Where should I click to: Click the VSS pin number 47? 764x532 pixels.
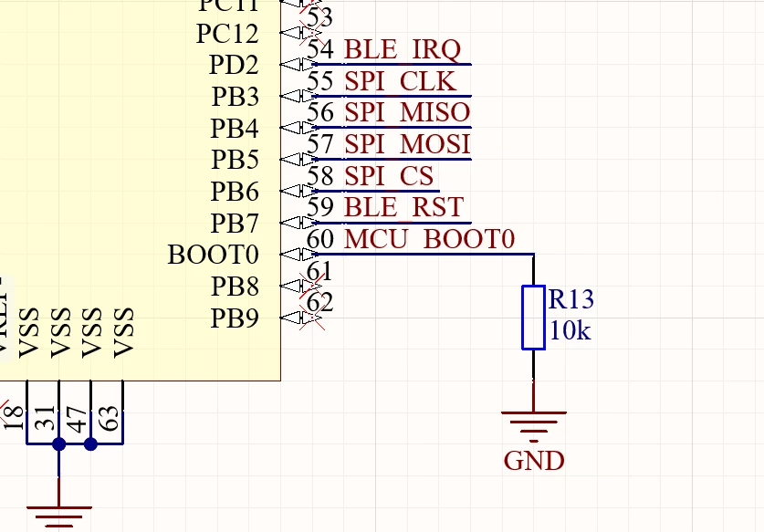coord(78,420)
